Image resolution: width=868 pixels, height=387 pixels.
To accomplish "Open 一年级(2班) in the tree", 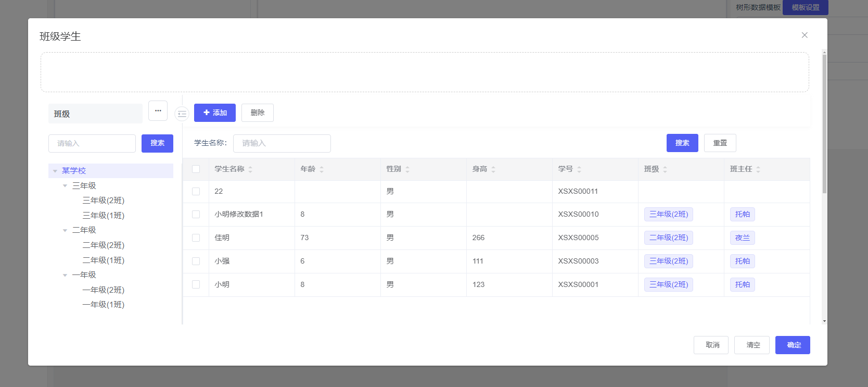I will pos(104,290).
